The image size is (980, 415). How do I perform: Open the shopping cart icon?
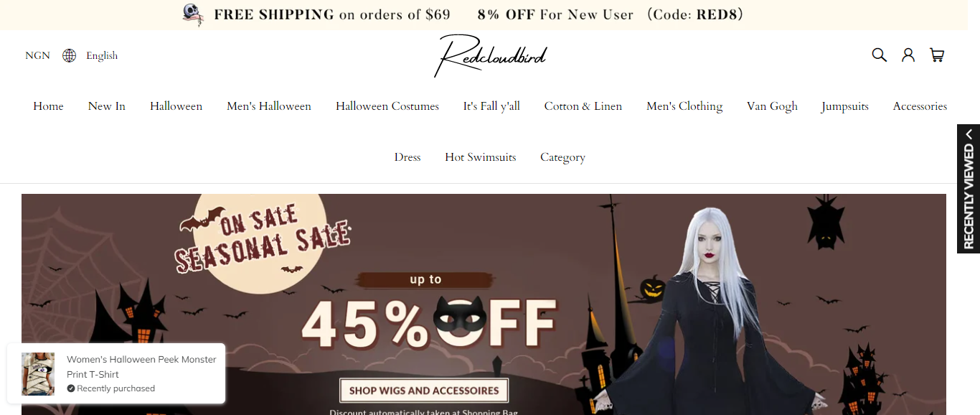coord(937,55)
